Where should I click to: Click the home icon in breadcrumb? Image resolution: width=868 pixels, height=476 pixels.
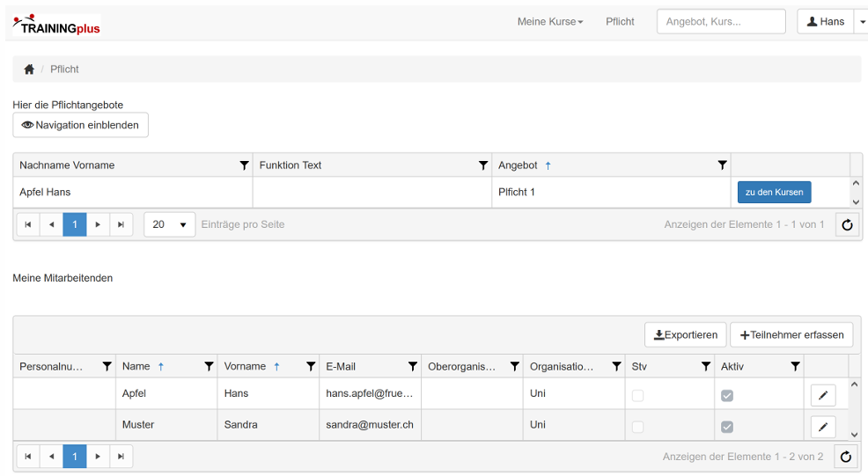coord(29,70)
